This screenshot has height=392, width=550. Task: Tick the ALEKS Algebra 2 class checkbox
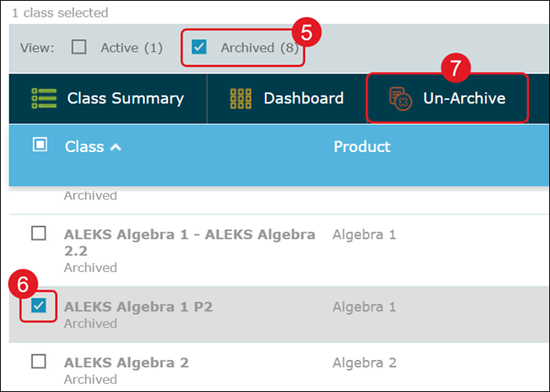38,362
